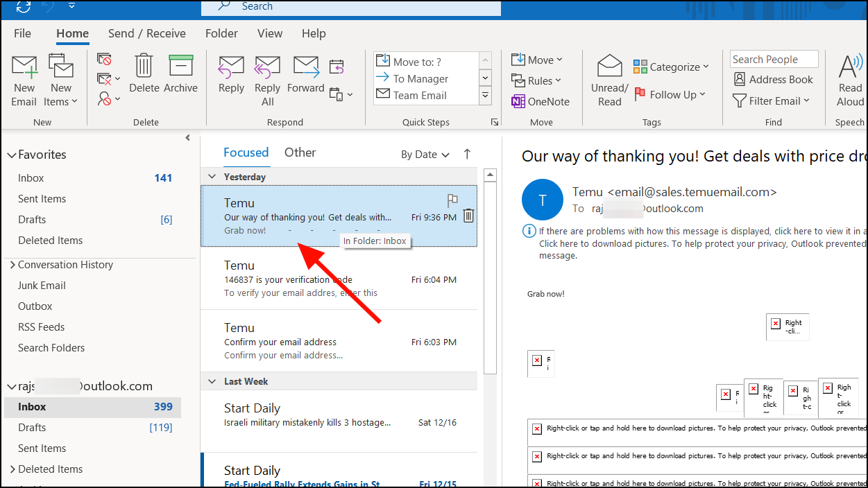Click the info icon in message header
This screenshot has height=488, width=868.
tap(529, 232)
